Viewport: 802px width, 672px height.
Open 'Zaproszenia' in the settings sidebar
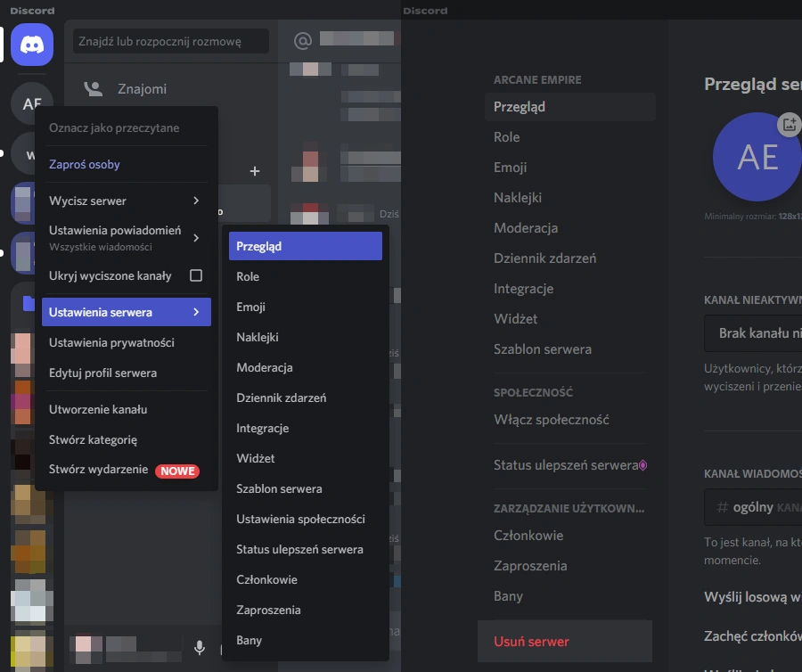pyautogui.click(x=569, y=566)
